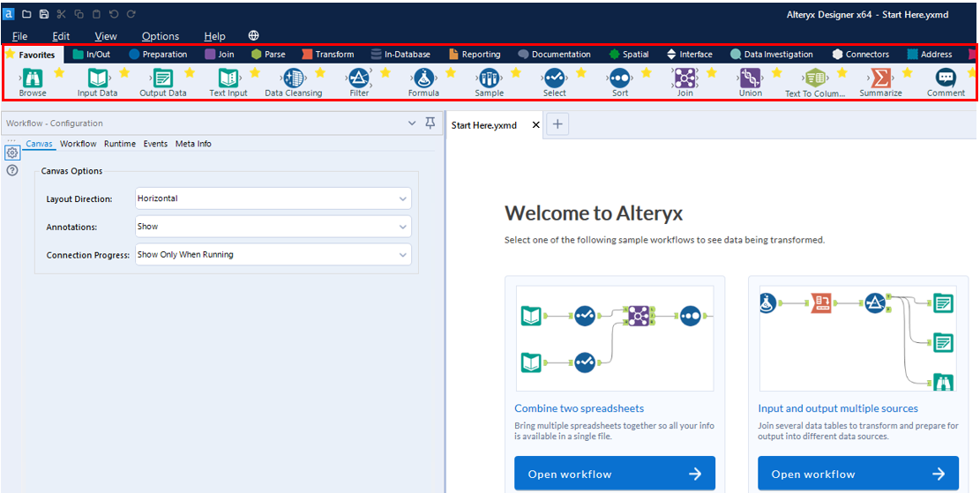Click the undo arrow icon

113,14
